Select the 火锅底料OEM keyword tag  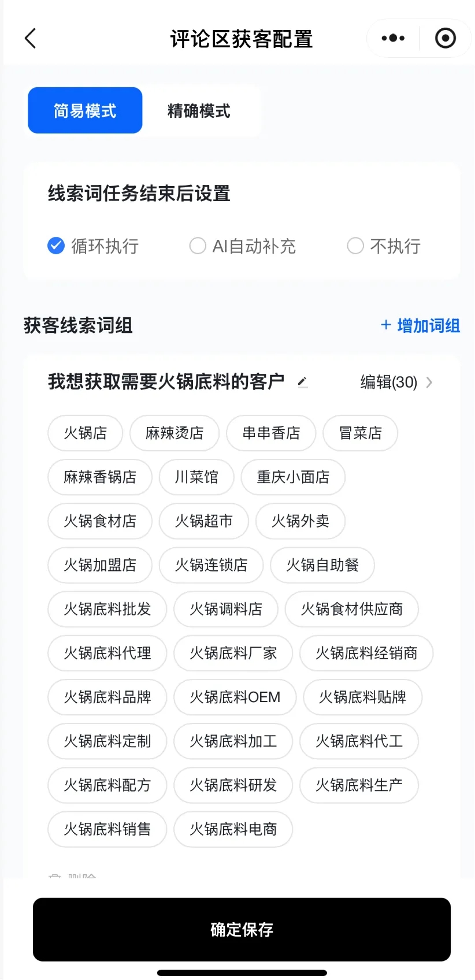[235, 697]
